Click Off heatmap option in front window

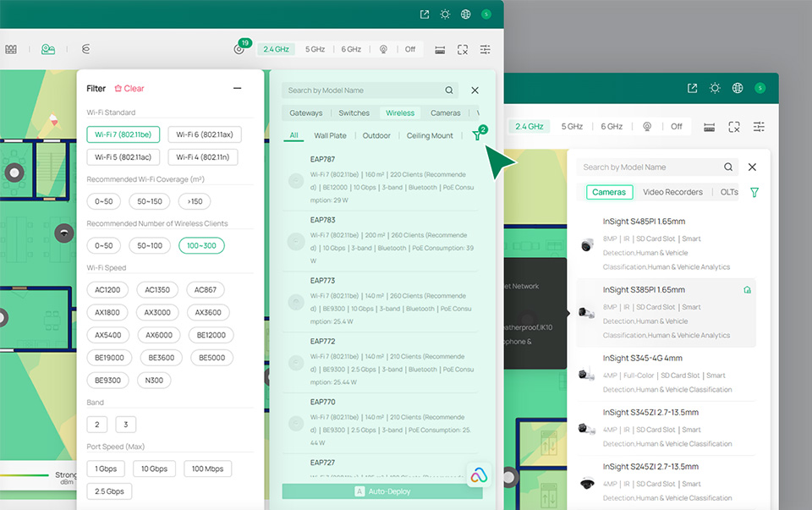(x=410, y=49)
